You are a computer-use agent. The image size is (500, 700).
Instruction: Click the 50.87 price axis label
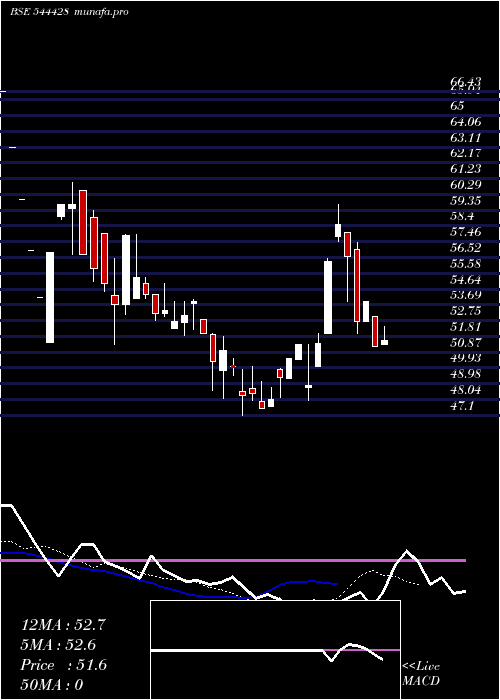click(x=466, y=343)
